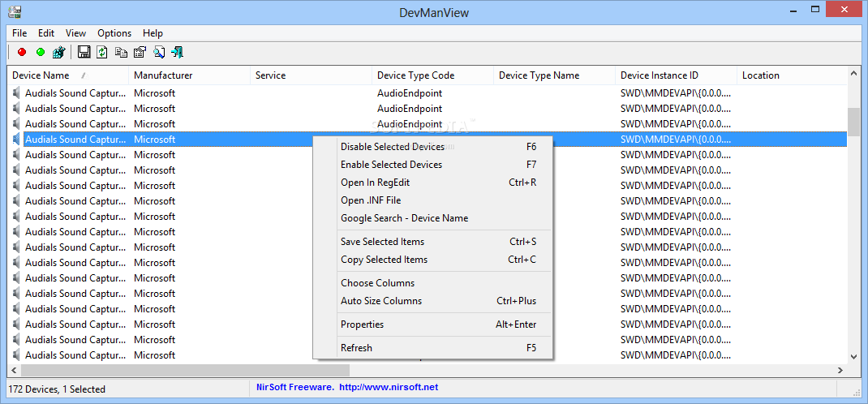
Task: Sort by the Device Type Name column header
Action: (555, 75)
